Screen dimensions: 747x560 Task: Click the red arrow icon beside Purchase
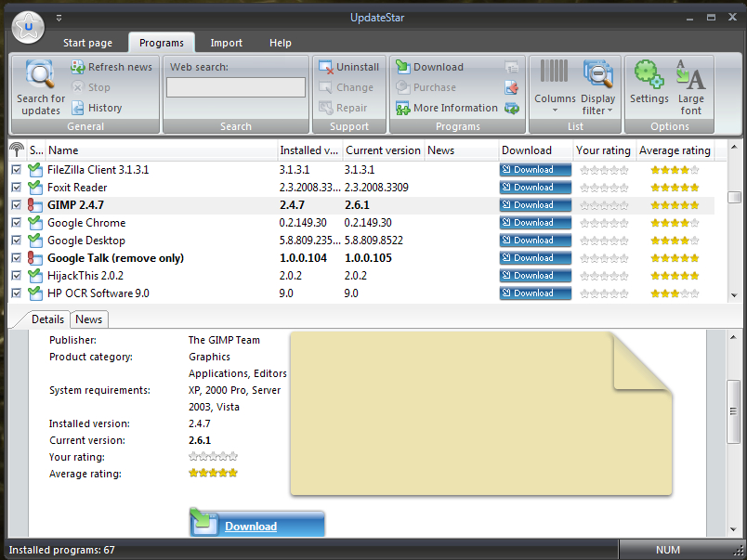[x=512, y=87]
